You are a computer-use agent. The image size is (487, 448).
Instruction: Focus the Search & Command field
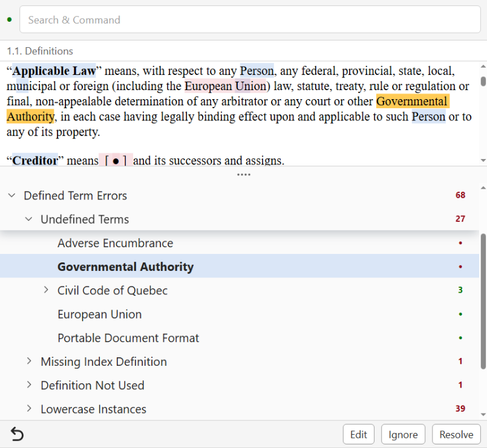tap(250, 19)
